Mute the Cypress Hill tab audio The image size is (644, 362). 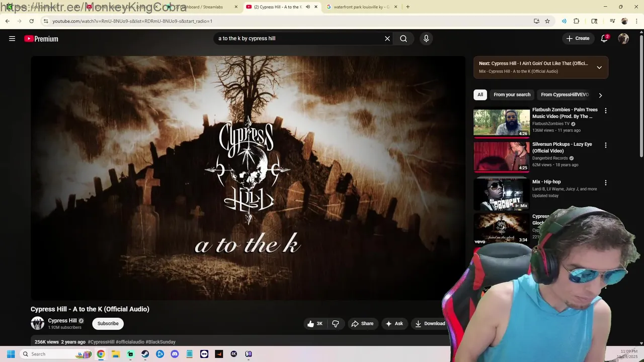point(308,7)
